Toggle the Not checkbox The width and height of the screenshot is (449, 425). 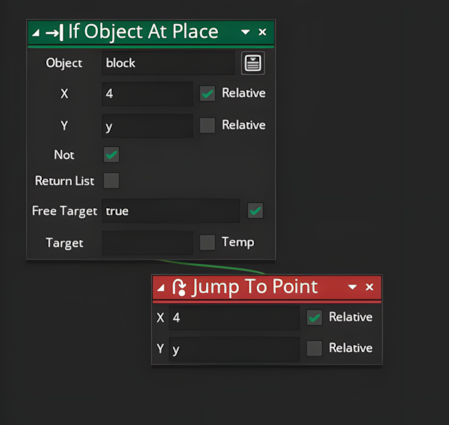111,155
